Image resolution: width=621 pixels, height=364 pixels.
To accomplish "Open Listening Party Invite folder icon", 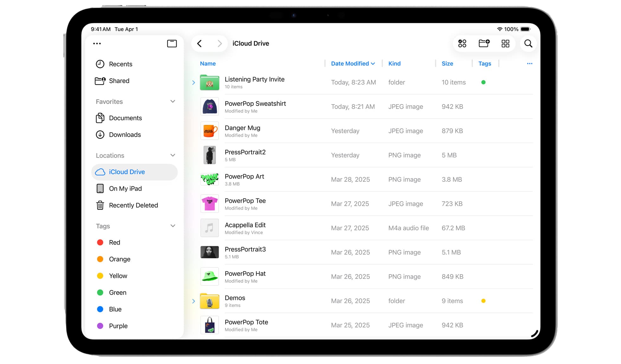I will point(209,82).
